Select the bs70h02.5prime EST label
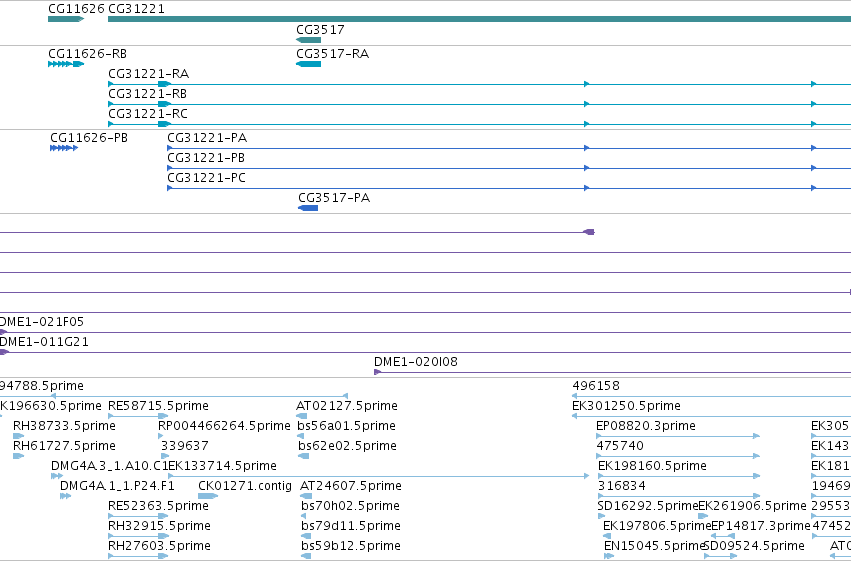 point(350,506)
